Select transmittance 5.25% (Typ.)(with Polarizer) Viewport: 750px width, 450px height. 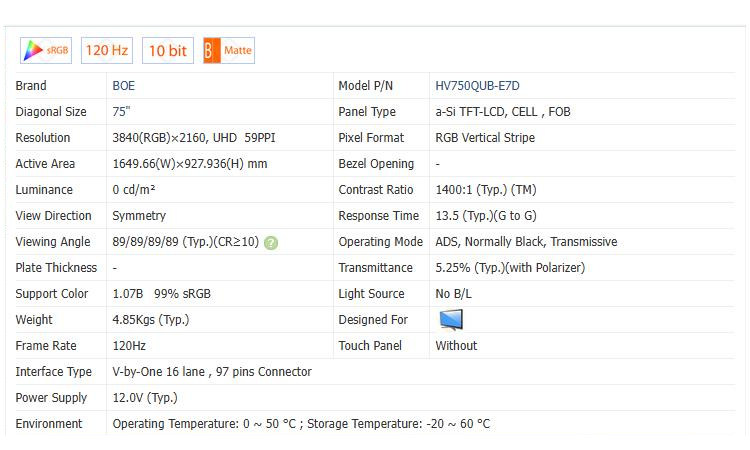point(510,268)
